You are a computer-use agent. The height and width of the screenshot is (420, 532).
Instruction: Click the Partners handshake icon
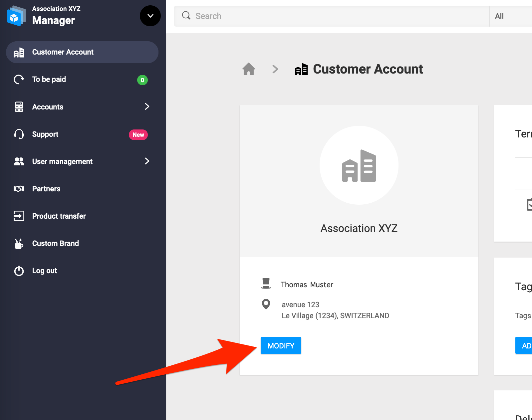[x=19, y=189]
